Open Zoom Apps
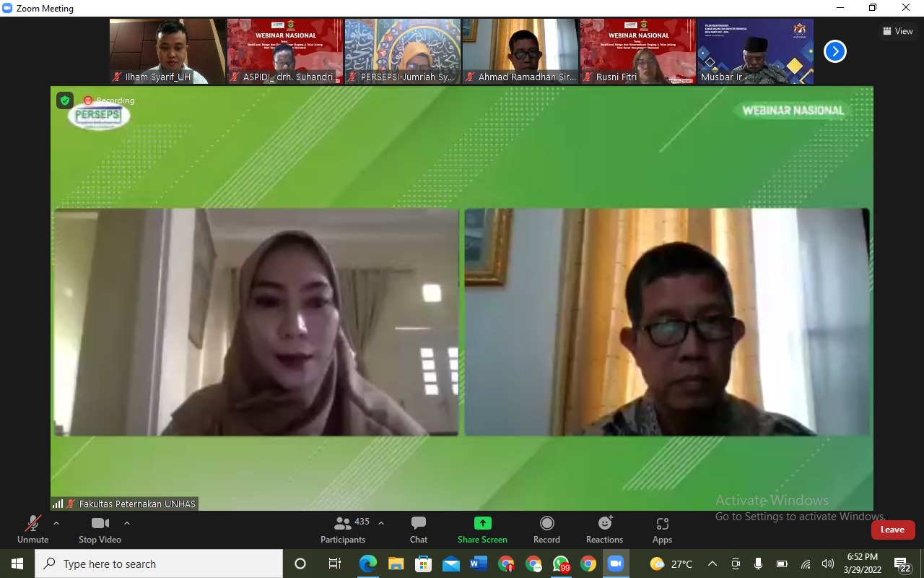The height and width of the screenshot is (578, 924). tap(662, 530)
